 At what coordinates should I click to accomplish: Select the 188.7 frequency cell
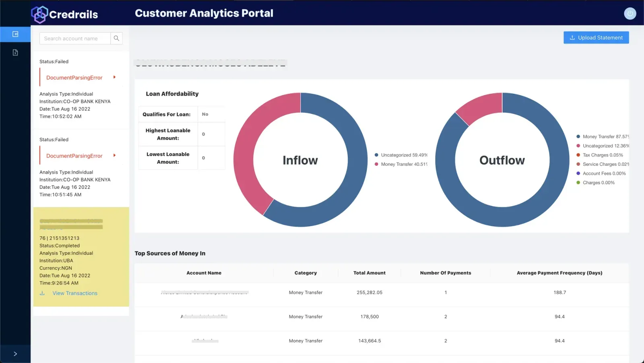pos(559,293)
